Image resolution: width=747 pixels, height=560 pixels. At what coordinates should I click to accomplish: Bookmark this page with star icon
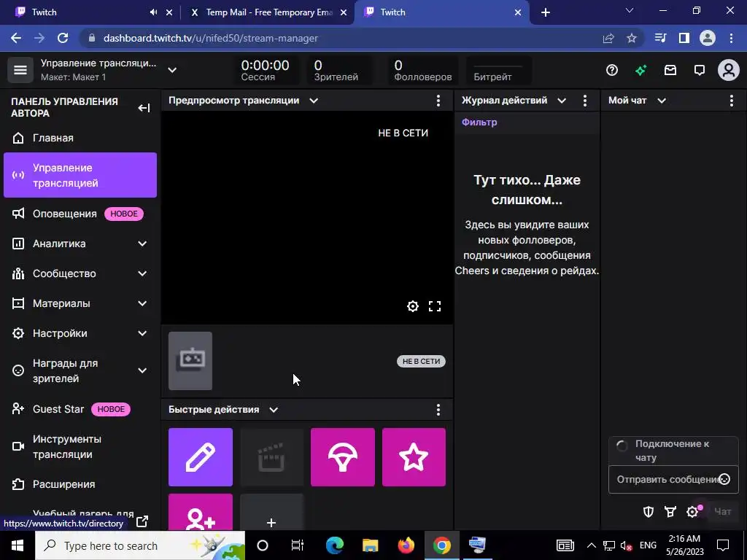[x=632, y=38]
